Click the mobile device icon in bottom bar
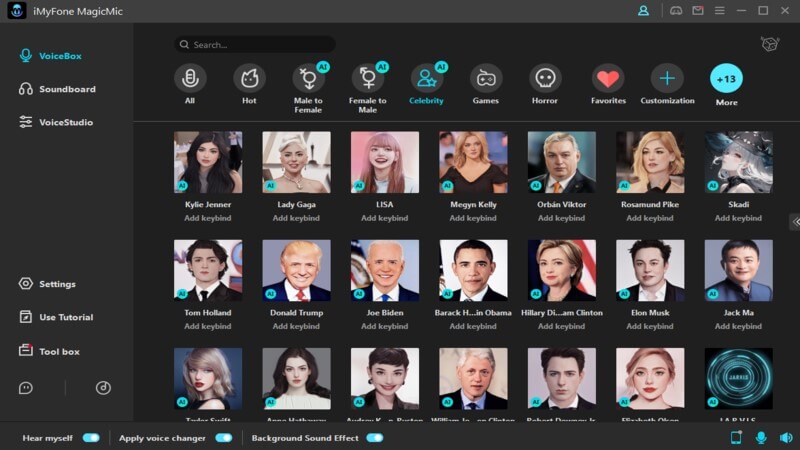 click(x=736, y=437)
